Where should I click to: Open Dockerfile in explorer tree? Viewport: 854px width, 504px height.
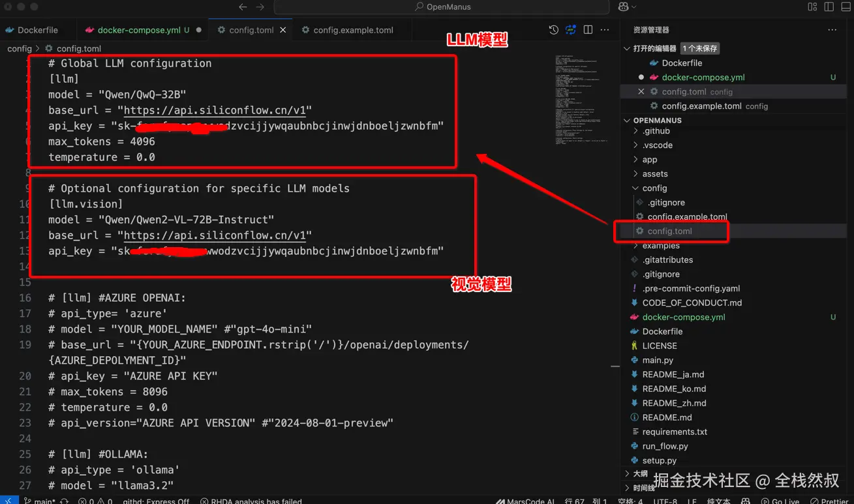(x=662, y=332)
